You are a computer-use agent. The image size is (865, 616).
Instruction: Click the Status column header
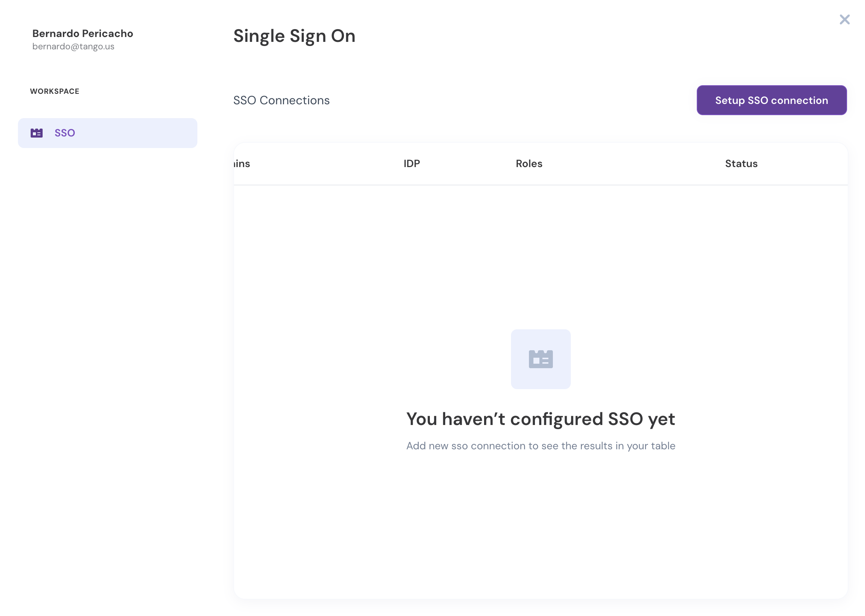[x=741, y=163]
